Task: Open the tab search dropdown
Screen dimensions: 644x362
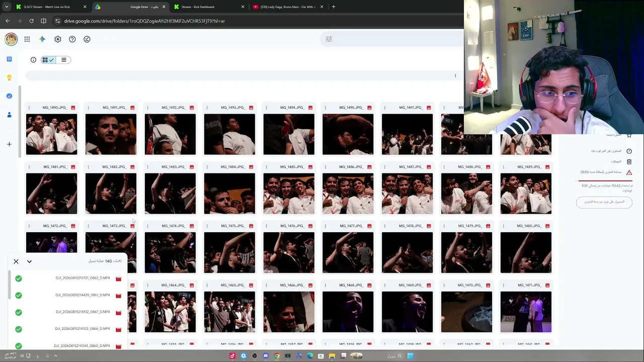Action: (x=6, y=7)
